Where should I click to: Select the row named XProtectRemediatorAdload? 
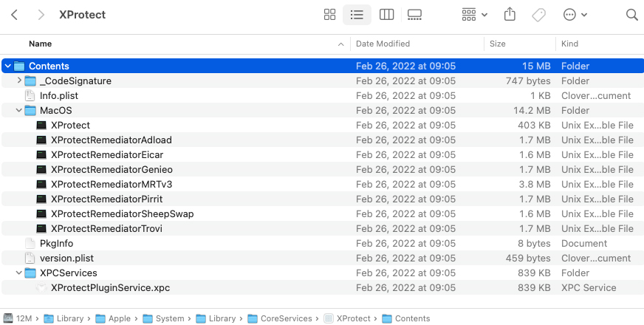point(323,140)
